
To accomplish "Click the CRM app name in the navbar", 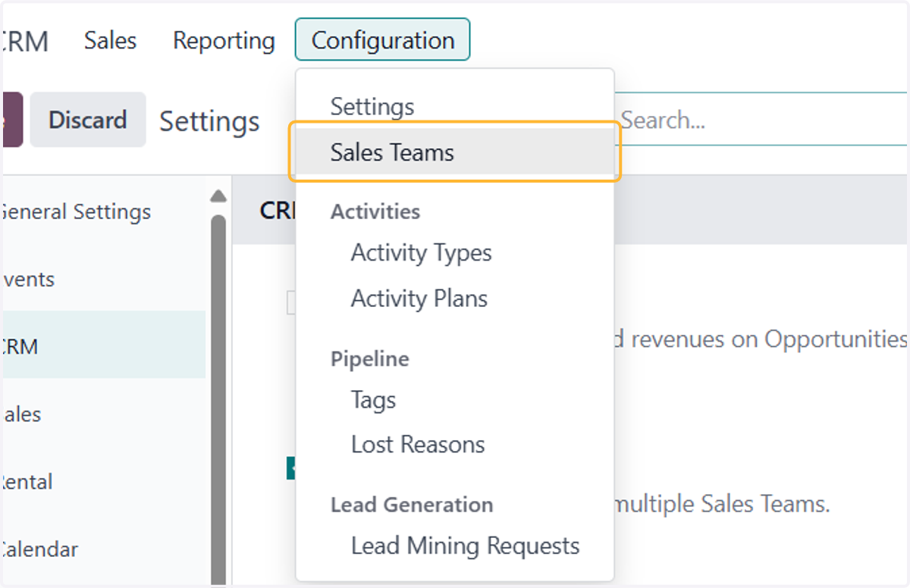I will point(24,41).
